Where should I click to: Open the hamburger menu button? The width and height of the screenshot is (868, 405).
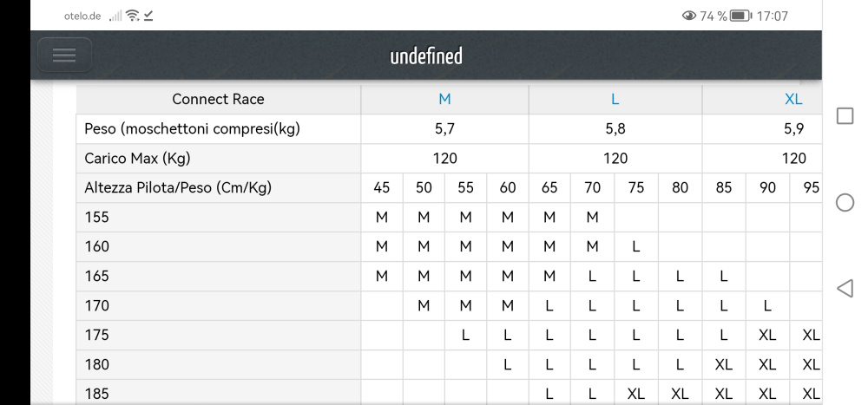64,56
